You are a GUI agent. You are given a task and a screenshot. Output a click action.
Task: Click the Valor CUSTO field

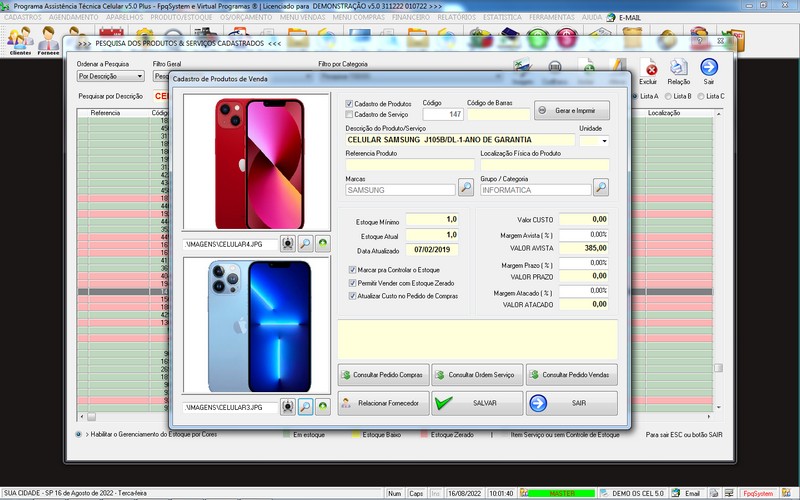click(584, 219)
